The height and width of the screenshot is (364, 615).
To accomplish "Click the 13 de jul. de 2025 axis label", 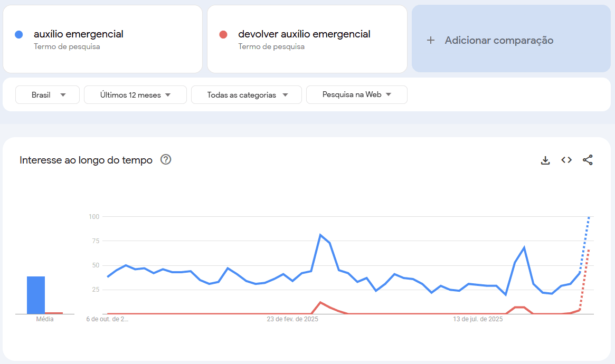I will tap(478, 319).
